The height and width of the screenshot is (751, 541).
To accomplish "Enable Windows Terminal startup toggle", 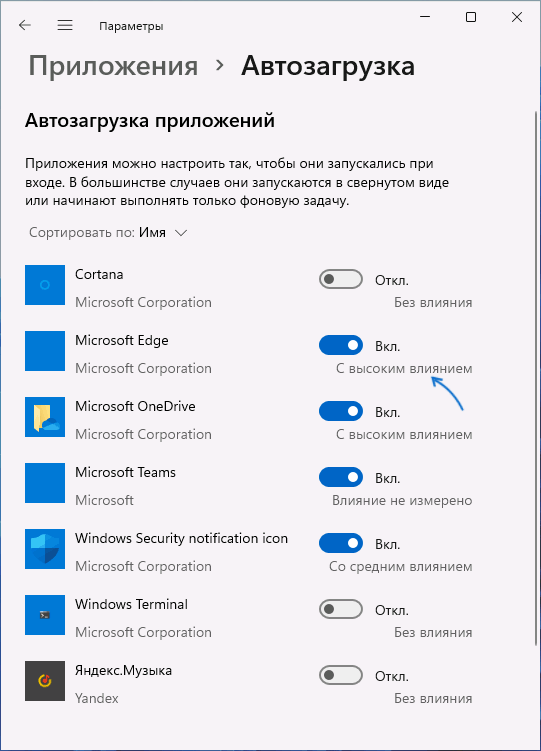I will [341, 609].
